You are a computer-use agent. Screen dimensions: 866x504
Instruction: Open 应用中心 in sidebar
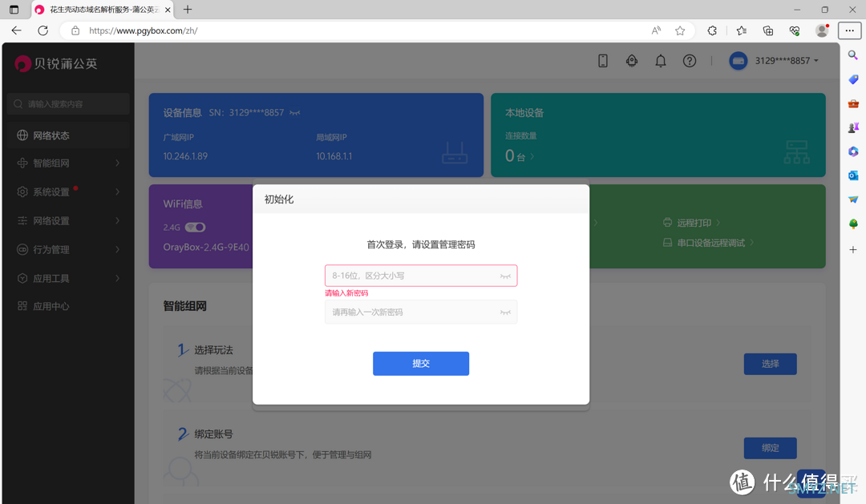[68, 306]
